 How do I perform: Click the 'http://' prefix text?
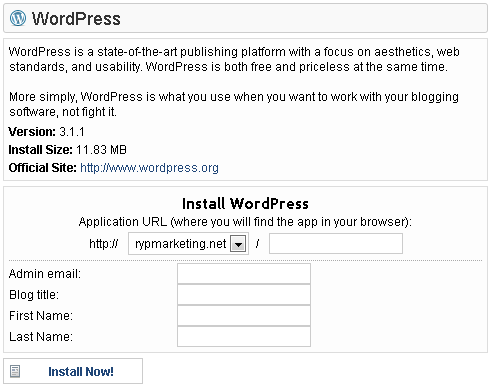click(103, 244)
